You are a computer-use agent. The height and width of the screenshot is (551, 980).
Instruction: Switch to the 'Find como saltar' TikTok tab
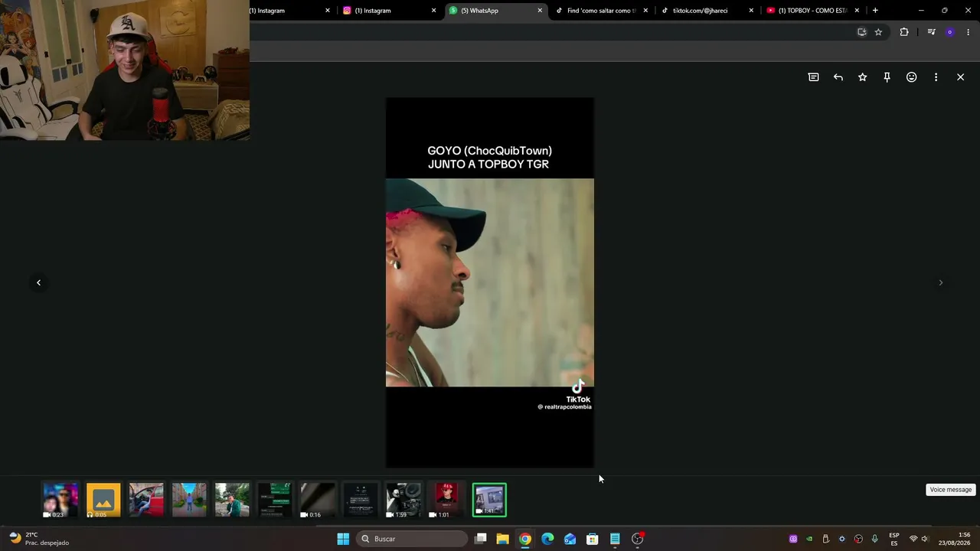point(601,11)
